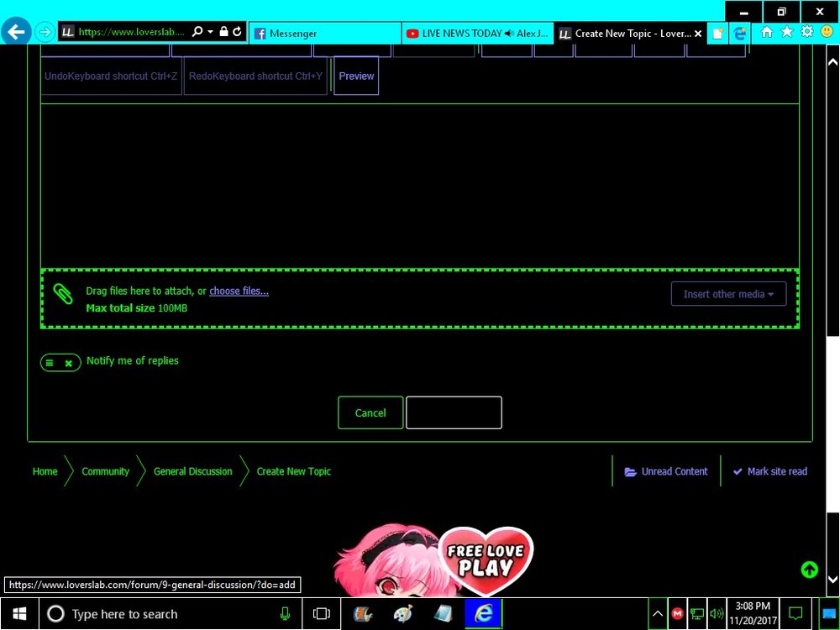Open Unread Content link
Viewport: 840px width, 630px height.
tap(666, 471)
